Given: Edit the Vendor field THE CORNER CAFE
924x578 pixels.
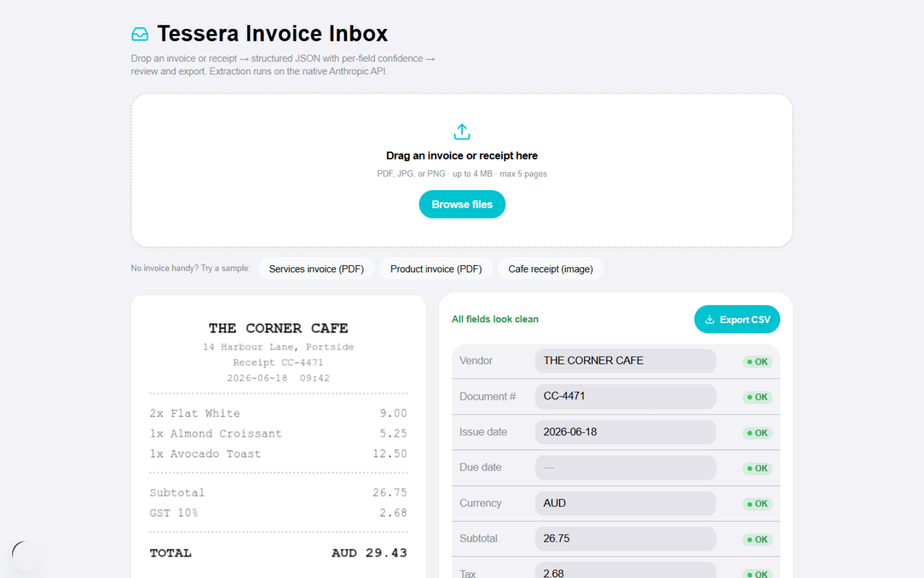Looking at the screenshot, I should pos(625,361).
